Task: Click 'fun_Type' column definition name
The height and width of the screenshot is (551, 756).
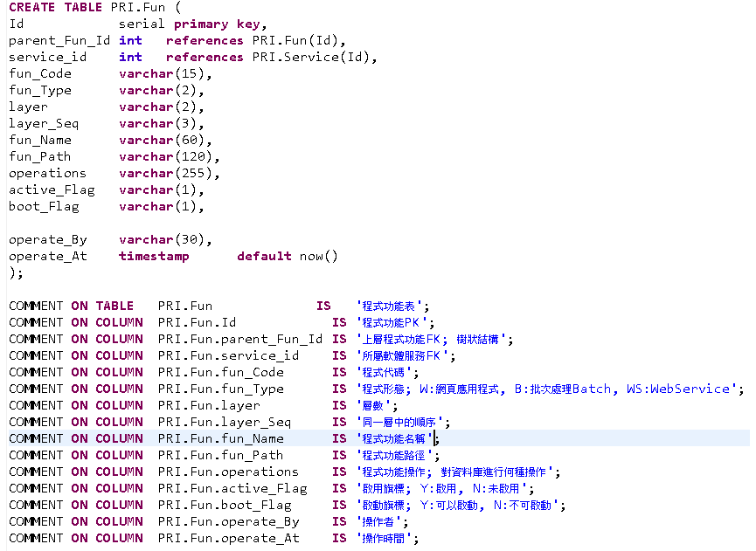Action: 40,91
